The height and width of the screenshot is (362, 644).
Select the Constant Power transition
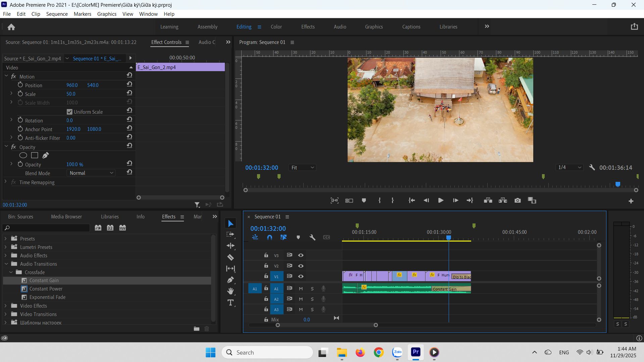pos(46,289)
